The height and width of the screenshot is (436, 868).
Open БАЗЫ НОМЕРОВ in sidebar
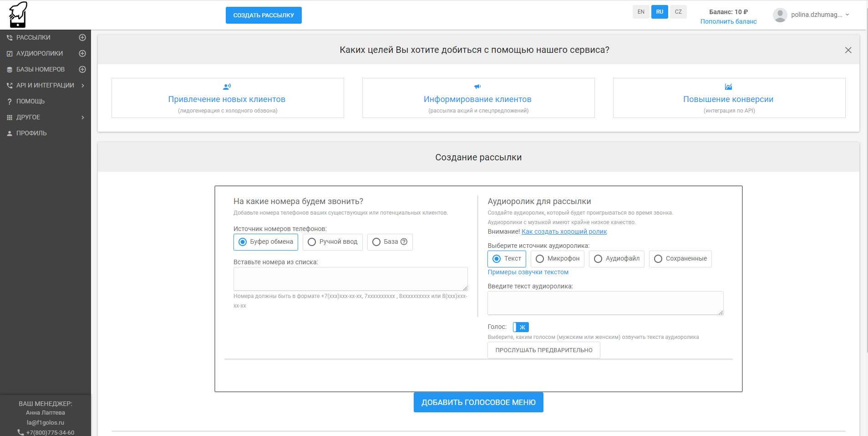[x=41, y=69]
